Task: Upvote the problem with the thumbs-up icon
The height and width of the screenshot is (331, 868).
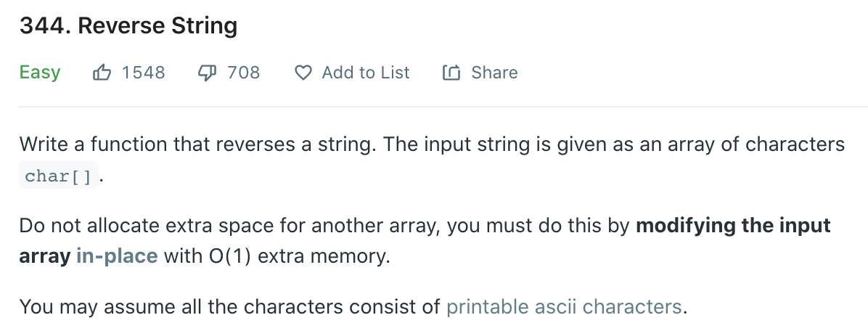Action: (102, 73)
